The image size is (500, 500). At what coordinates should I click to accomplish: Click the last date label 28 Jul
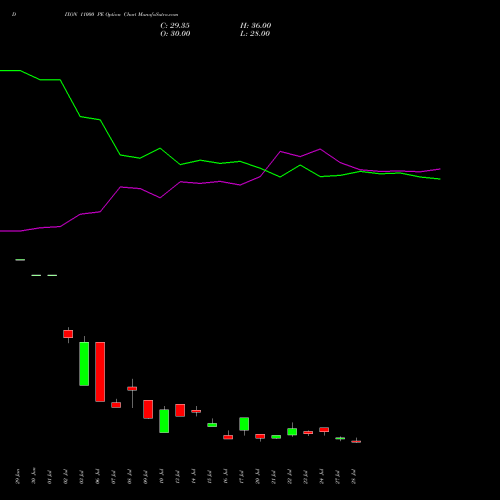pyautogui.click(x=354, y=477)
